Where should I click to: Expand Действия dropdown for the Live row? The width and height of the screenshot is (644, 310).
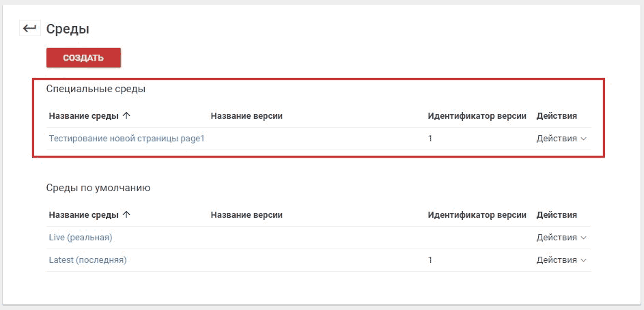[562, 238]
